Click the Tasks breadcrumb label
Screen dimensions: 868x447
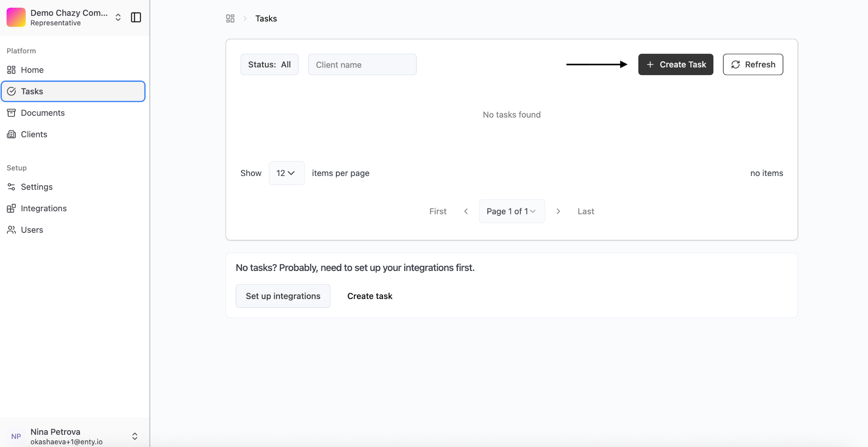point(266,19)
